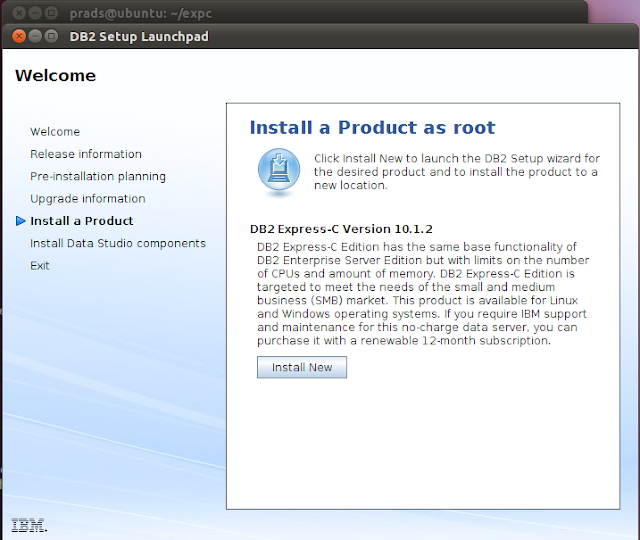Click the Install a Product as root title
640x540 pixels.
tap(372, 127)
